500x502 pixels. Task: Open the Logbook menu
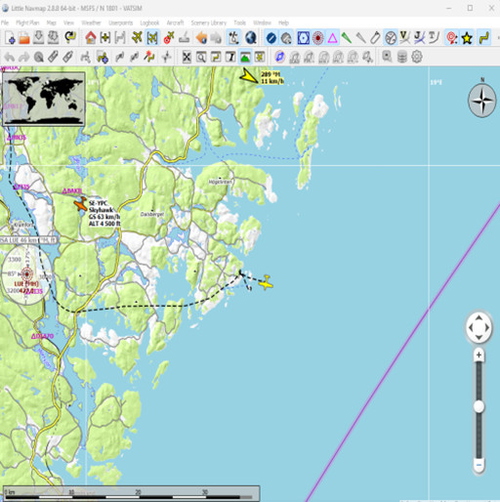point(150,23)
